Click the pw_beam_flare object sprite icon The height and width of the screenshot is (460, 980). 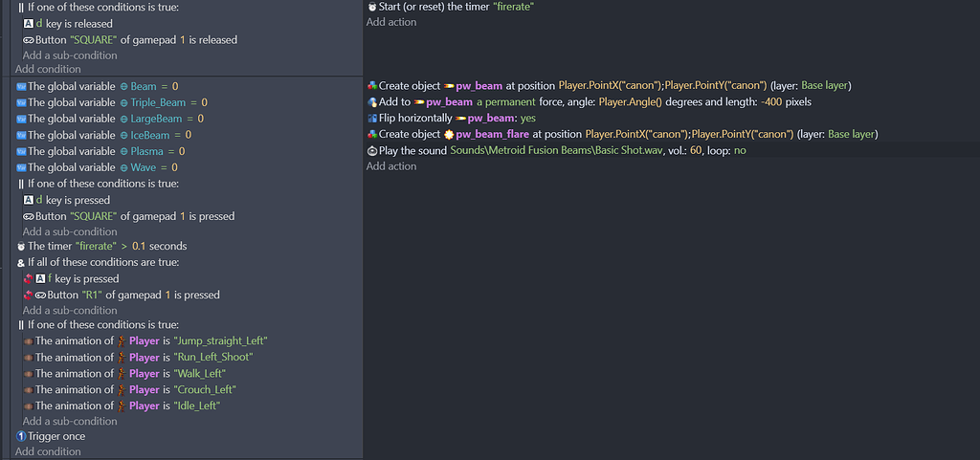[x=447, y=135]
